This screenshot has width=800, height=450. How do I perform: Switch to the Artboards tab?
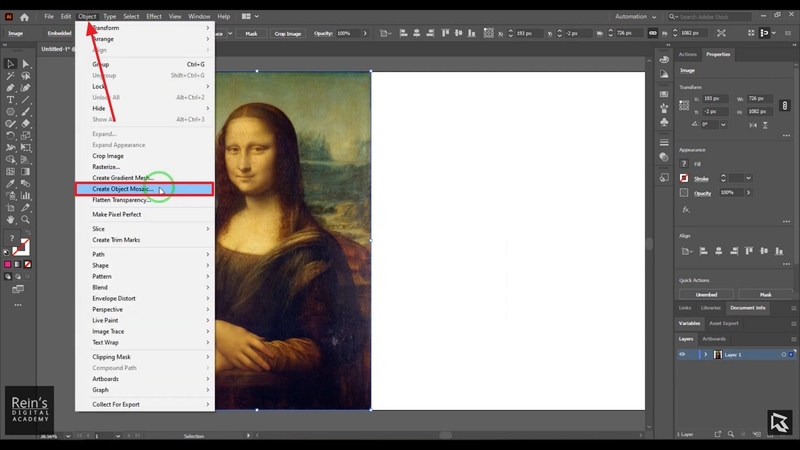(x=714, y=339)
